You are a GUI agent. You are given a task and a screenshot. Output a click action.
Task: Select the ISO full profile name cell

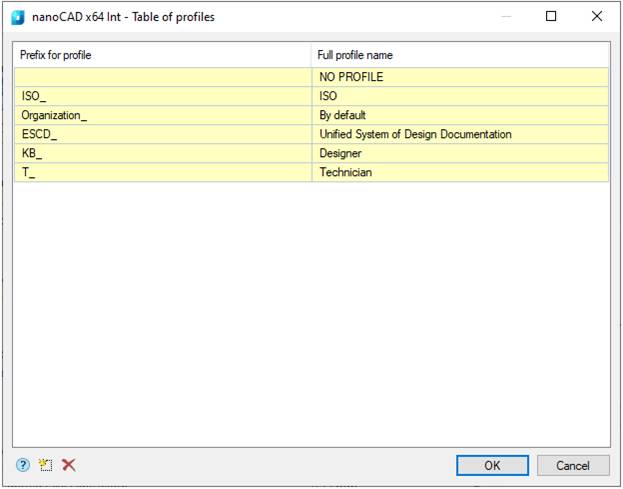click(460, 96)
